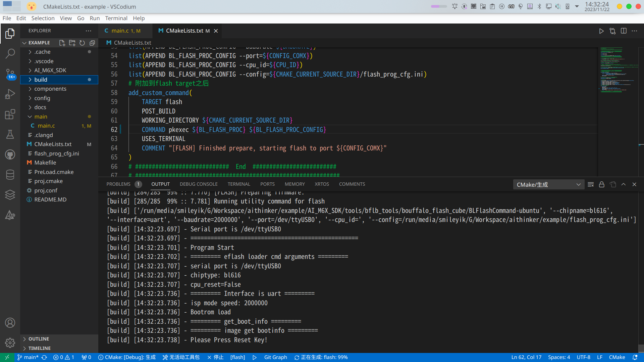Clear the output panel contents
Screen dimensions: 644x362
tap(591, 184)
